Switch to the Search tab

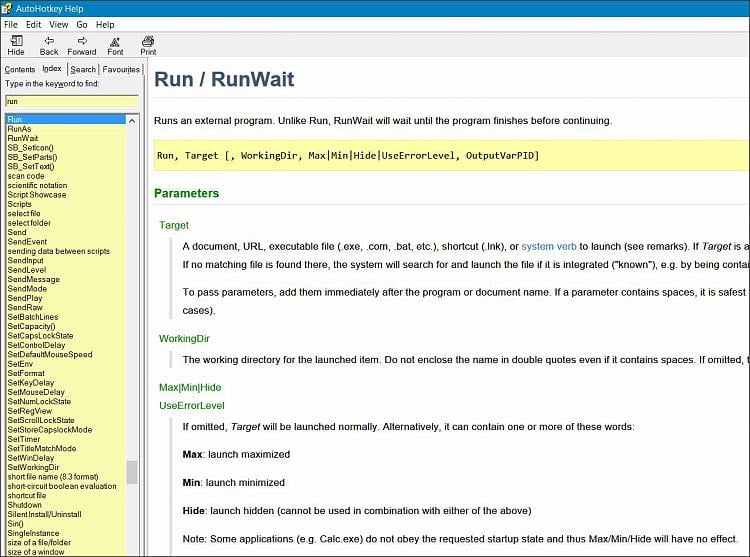click(83, 69)
